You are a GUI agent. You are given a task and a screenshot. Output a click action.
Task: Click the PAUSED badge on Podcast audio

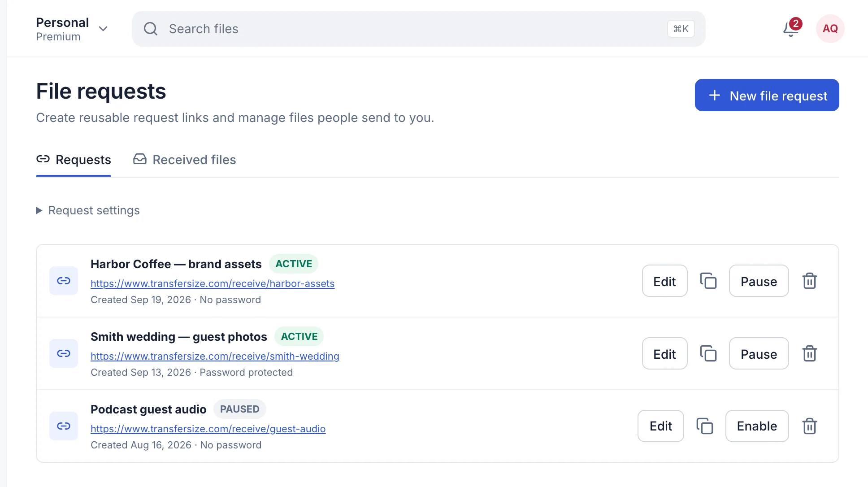(x=239, y=409)
